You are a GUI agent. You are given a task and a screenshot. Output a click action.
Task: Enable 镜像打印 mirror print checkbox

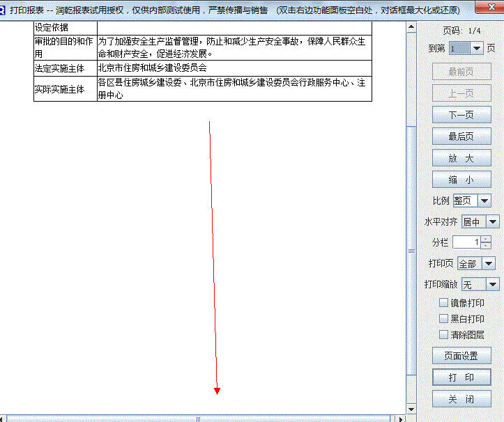click(443, 302)
